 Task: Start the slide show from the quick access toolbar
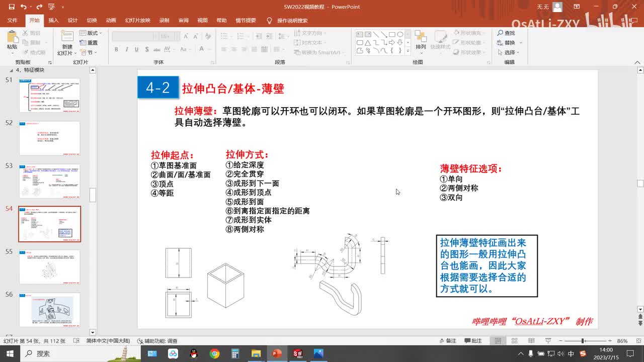[51, 7]
